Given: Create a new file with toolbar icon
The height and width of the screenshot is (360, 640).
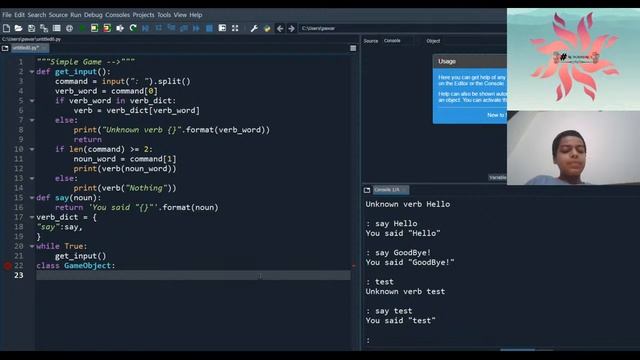Looking at the screenshot, I should (x=6, y=28).
